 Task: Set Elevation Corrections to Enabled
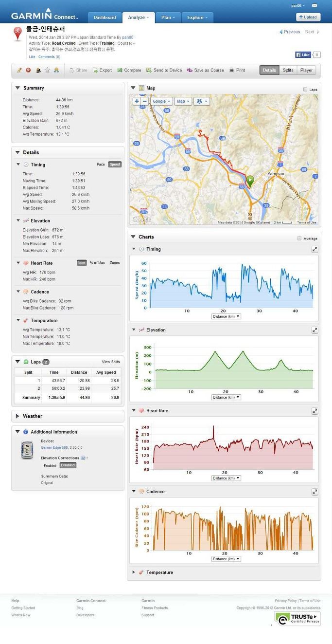coord(50,465)
